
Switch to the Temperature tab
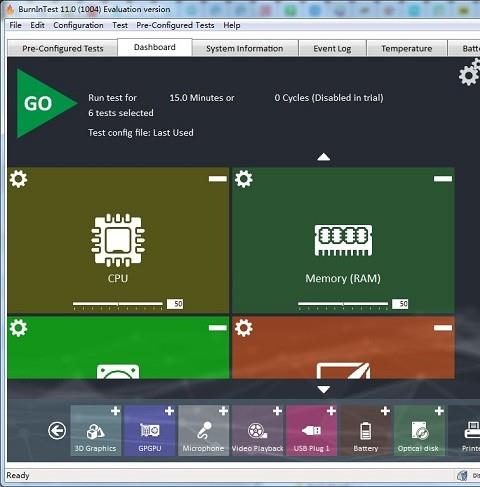coord(407,49)
